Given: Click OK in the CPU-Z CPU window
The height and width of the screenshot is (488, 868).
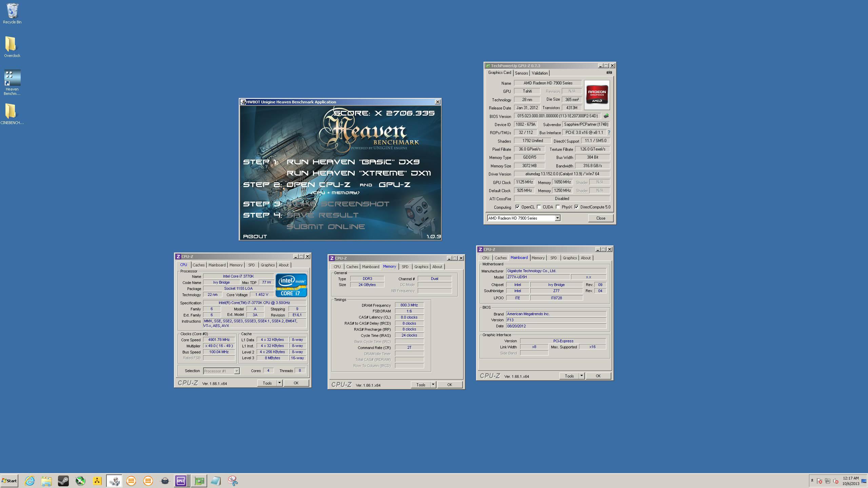Looking at the screenshot, I should tap(296, 383).
